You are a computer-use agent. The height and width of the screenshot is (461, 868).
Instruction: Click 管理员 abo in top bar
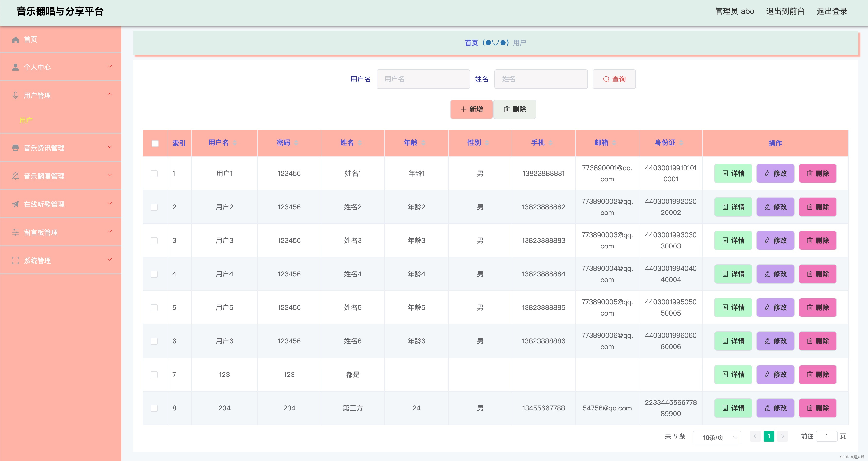734,11
